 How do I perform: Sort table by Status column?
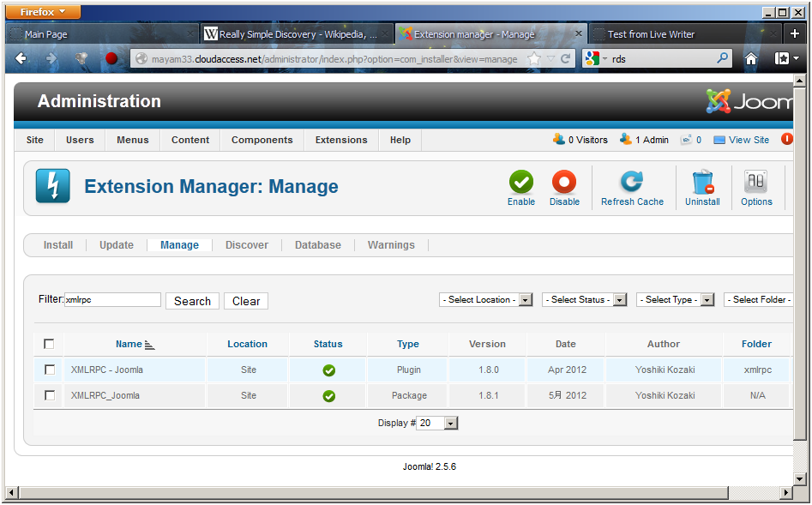pyautogui.click(x=328, y=344)
